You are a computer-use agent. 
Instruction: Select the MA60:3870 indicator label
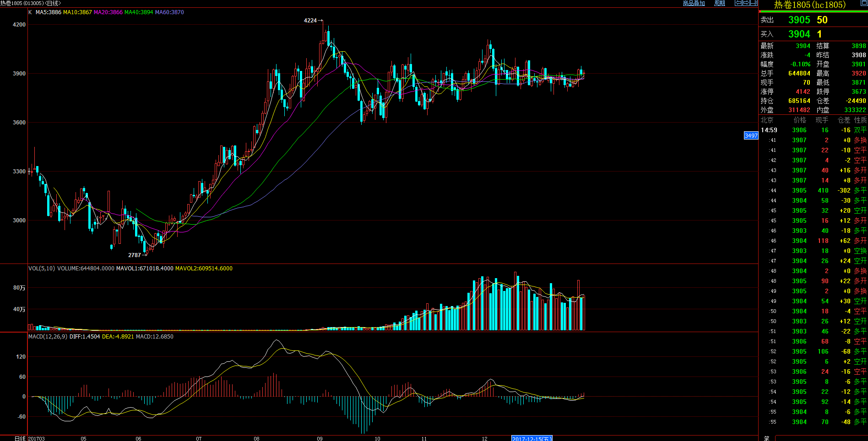coord(169,12)
